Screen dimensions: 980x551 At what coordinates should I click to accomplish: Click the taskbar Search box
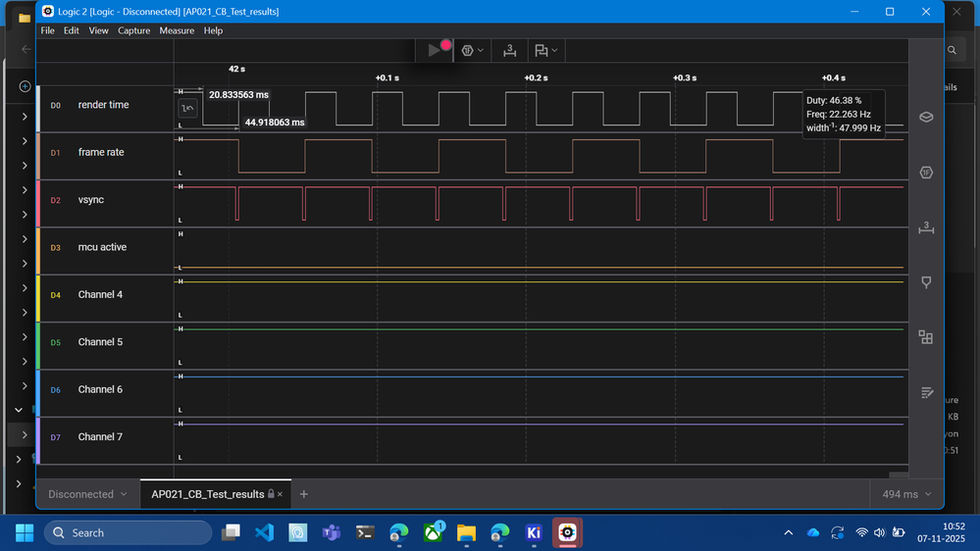tap(129, 533)
